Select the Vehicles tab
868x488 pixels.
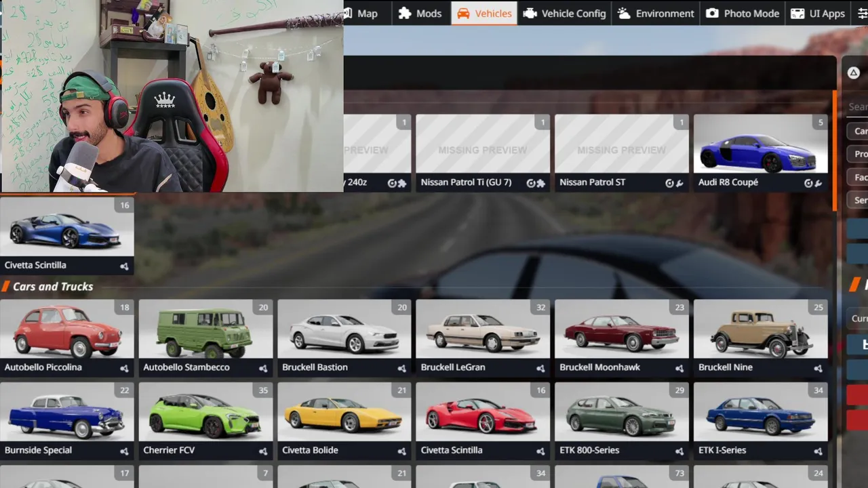(484, 14)
